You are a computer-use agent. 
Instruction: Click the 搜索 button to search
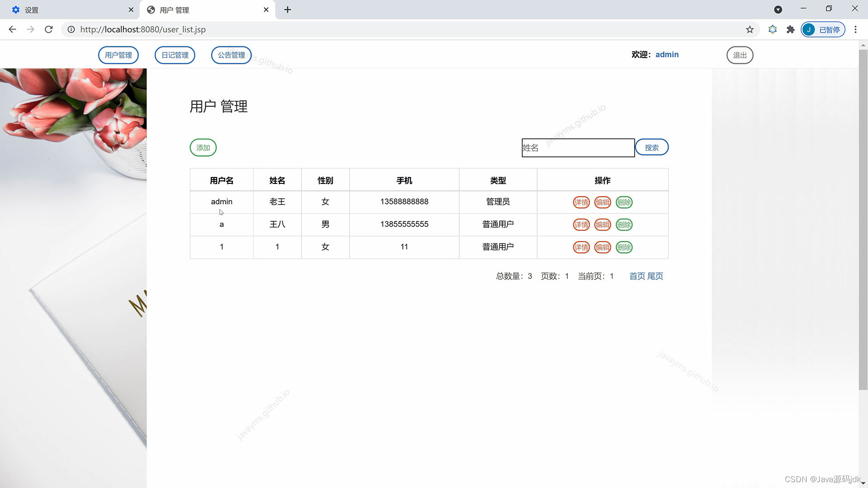pos(651,147)
